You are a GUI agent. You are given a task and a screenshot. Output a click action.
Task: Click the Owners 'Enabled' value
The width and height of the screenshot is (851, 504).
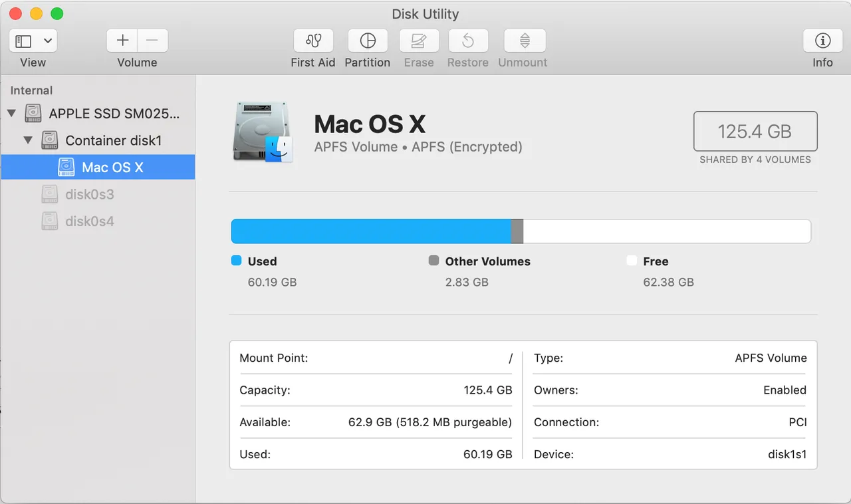pyautogui.click(x=785, y=390)
